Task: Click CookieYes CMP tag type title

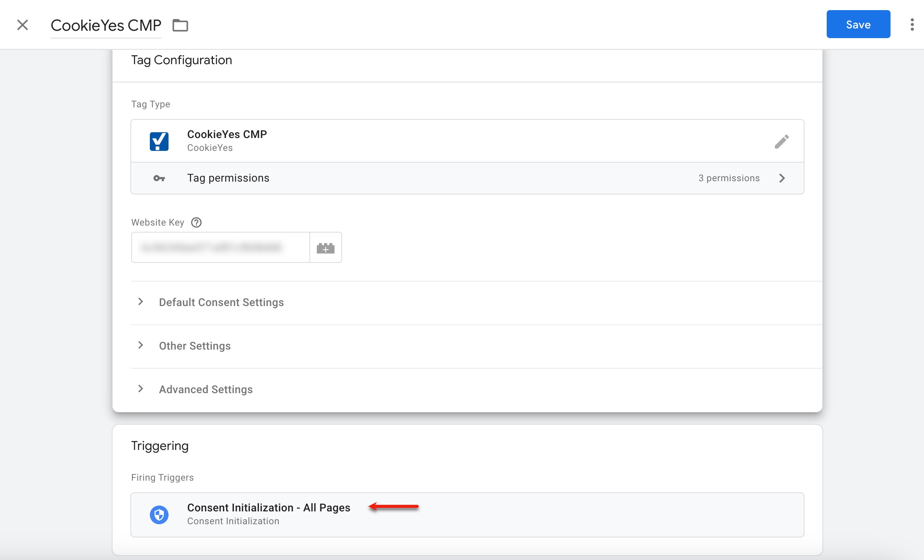Action: click(227, 134)
